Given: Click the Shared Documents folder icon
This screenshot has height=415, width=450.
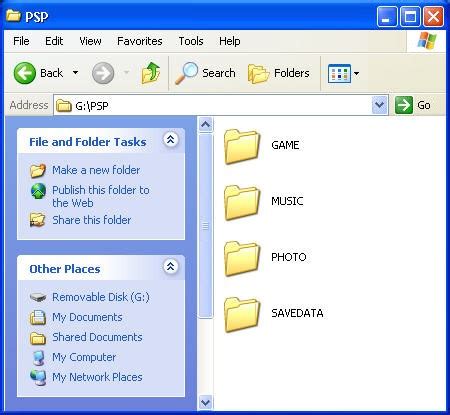Looking at the screenshot, I should point(38,338).
